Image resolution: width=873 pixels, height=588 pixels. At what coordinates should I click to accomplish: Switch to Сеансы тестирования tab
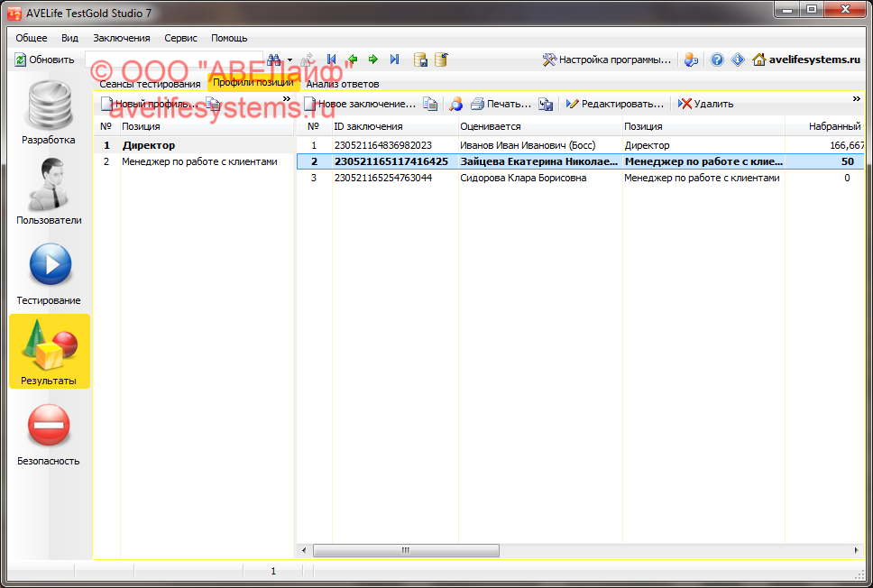point(150,84)
